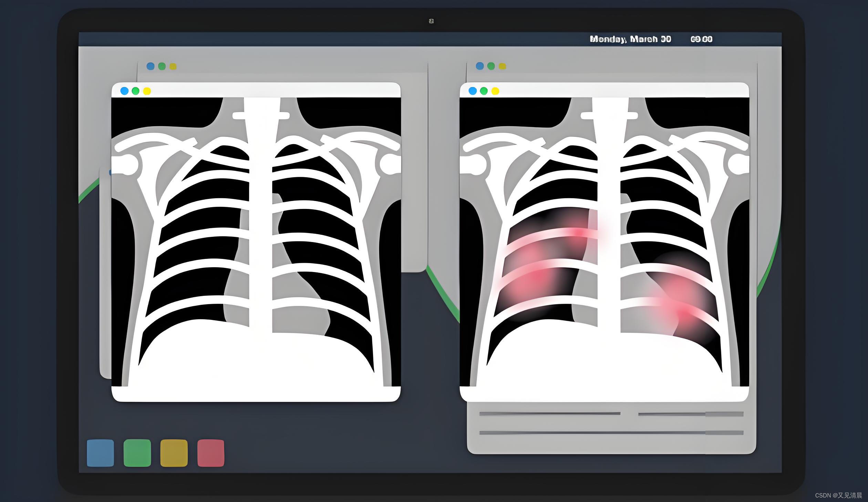Open the green square dock icon
868x502 pixels.
point(137,453)
